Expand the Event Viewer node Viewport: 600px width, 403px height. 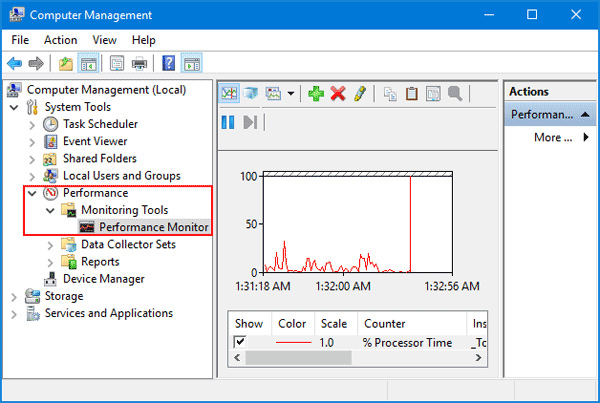click(x=32, y=142)
